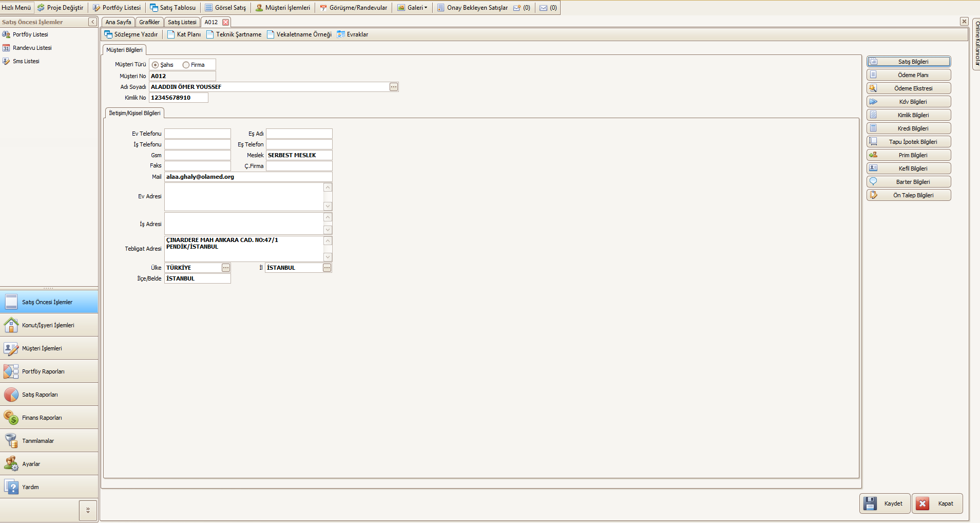Open the Evraklar documents icon
The image size is (980, 523).
tap(341, 34)
